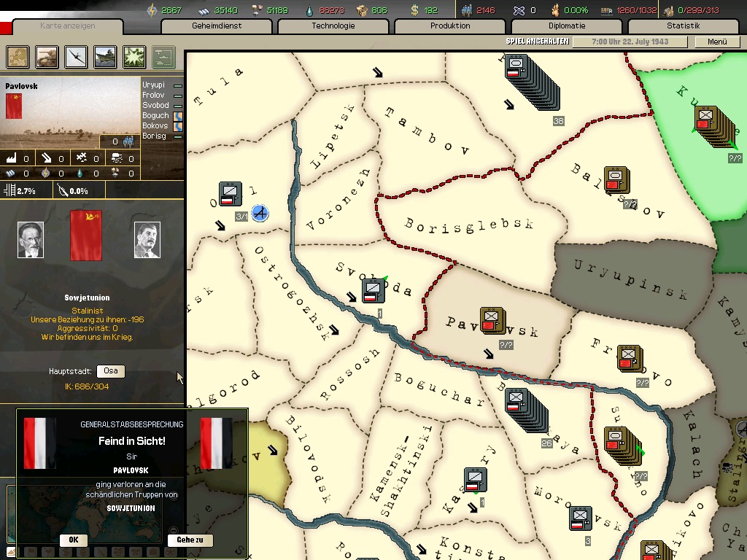
Task: Select the Soviet unit counter in Pavlovsk
Action: coord(492,321)
